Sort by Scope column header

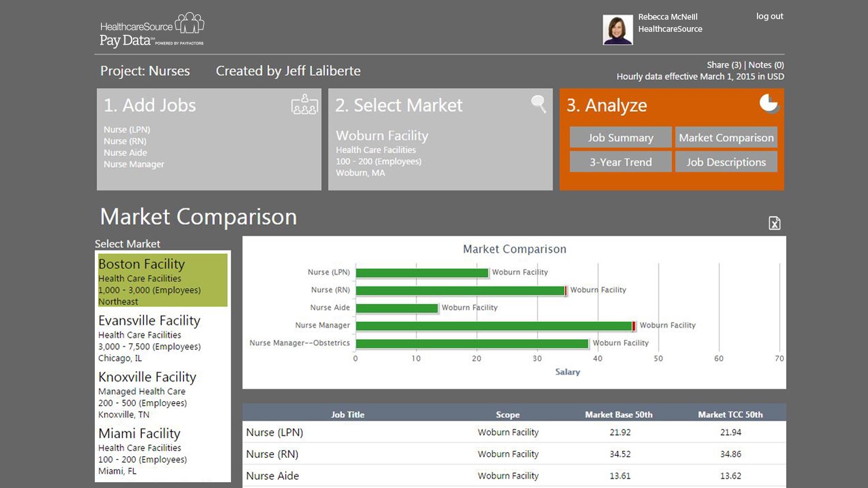tap(507, 414)
